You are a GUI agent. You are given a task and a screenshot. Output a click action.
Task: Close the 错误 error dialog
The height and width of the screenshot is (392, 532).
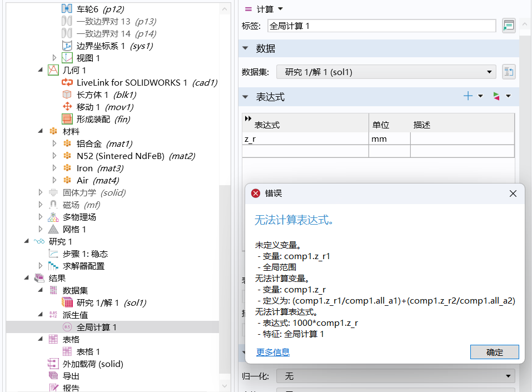(513, 193)
